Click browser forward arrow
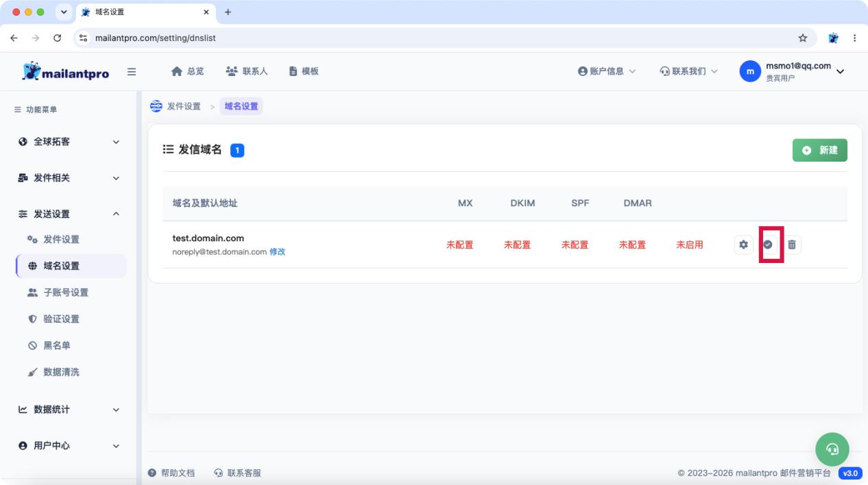 36,38
